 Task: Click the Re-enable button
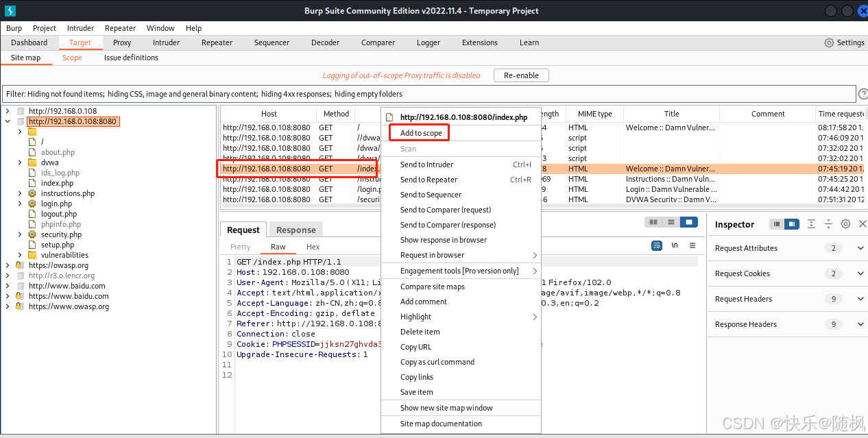521,75
